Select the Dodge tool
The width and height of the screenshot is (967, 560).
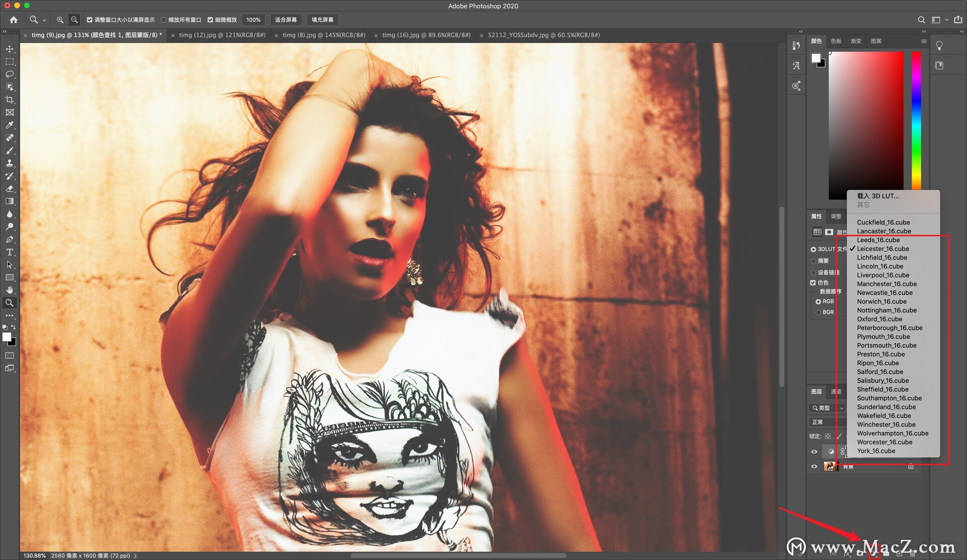(10, 227)
